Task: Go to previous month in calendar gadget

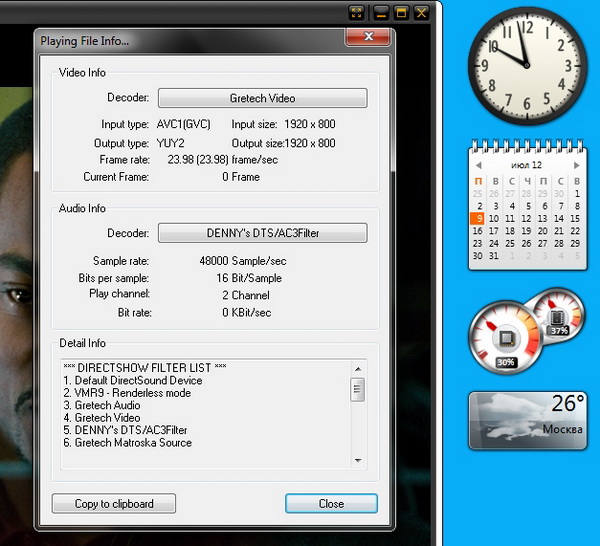Action: (x=479, y=165)
